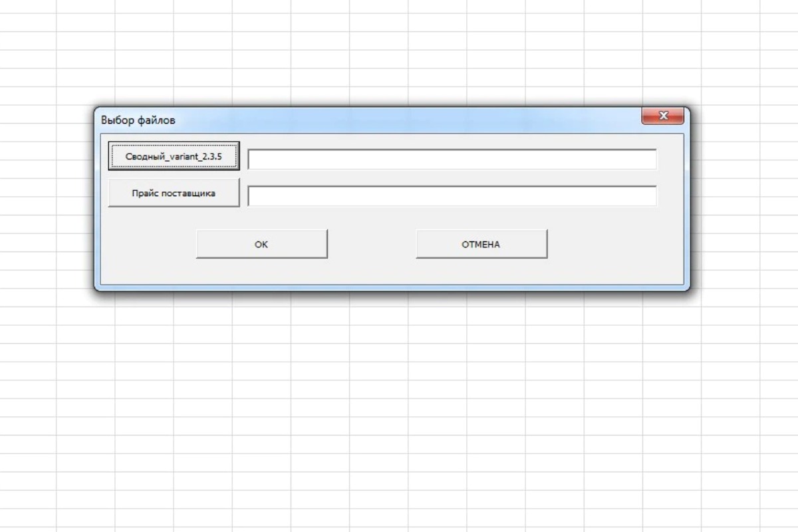
Task: Focus the field next to Сводный_variant_2.3.5
Action: click(x=452, y=159)
